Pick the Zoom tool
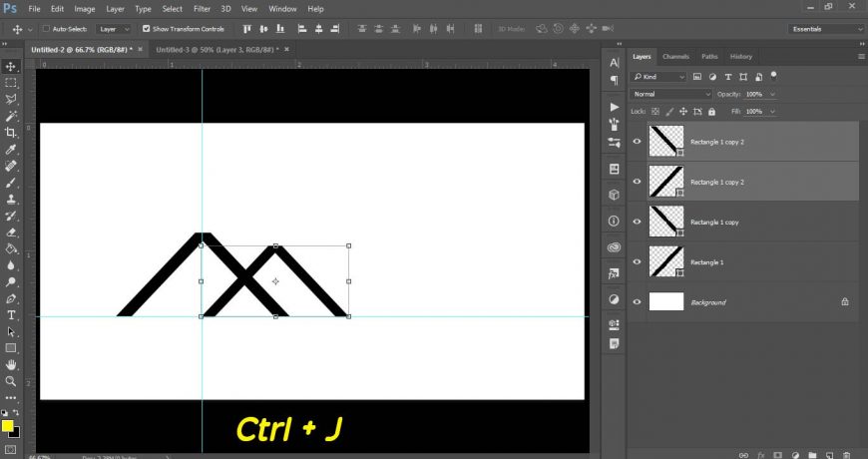 [x=11, y=381]
